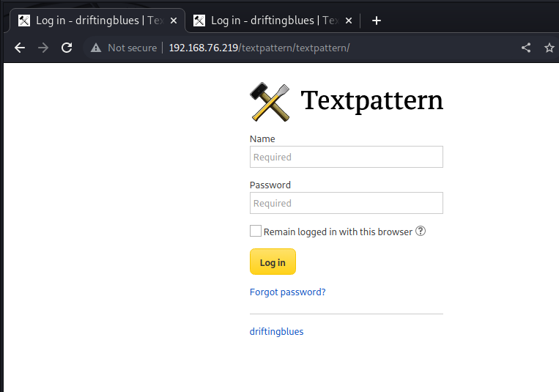Open a new tab with plus icon
The width and height of the screenshot is (559, 392).
(x=377, y=21)
